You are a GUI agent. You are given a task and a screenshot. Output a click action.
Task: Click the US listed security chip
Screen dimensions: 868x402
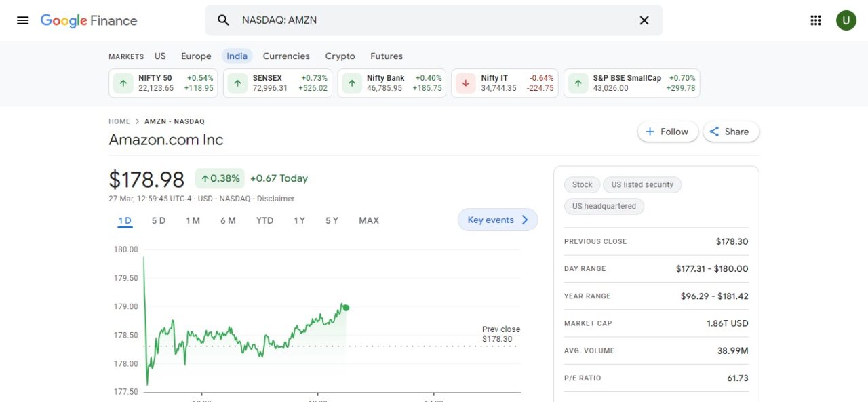[x=642, y=184]
